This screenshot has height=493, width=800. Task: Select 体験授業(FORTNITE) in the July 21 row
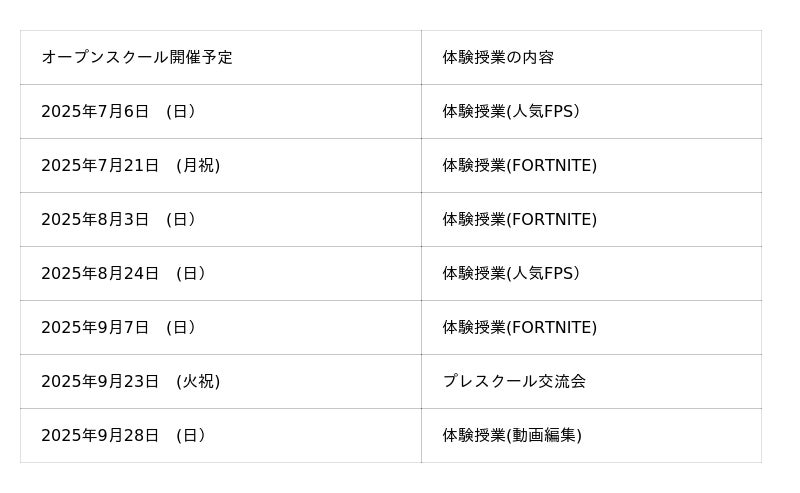point(520,165)
